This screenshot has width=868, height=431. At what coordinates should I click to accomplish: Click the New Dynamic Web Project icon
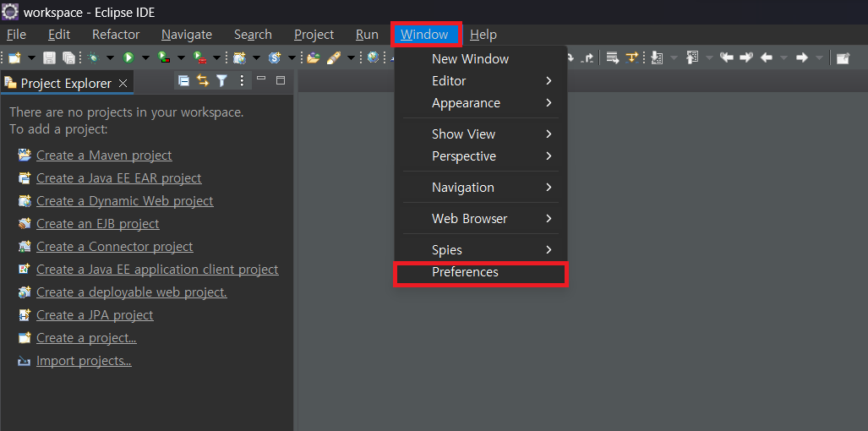click(240, 57)
